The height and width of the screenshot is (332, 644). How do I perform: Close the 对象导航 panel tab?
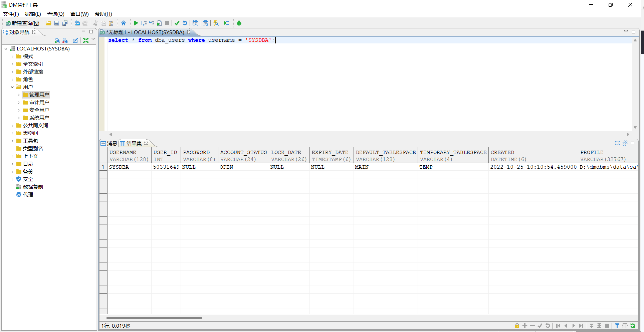(x=34, y=32)
